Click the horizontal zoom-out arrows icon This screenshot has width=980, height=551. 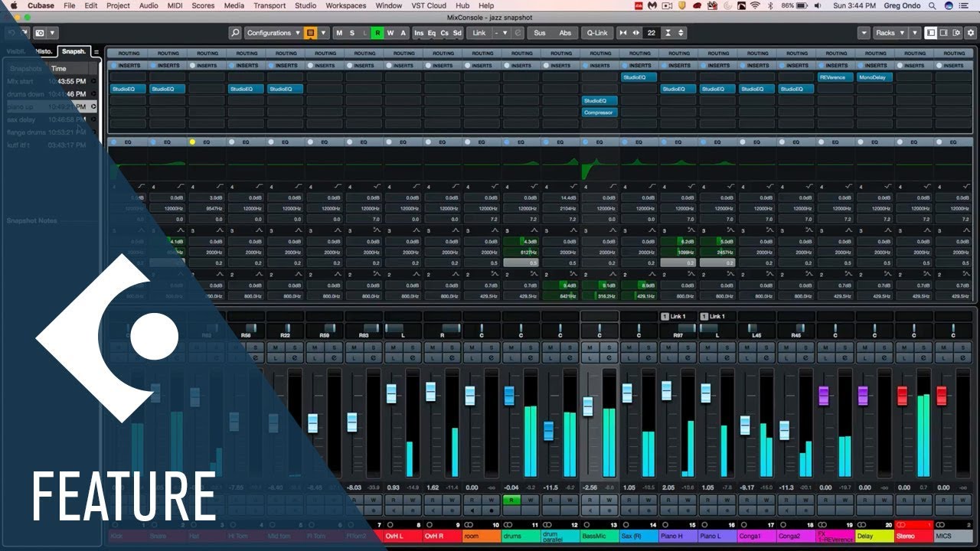(623, 33)
